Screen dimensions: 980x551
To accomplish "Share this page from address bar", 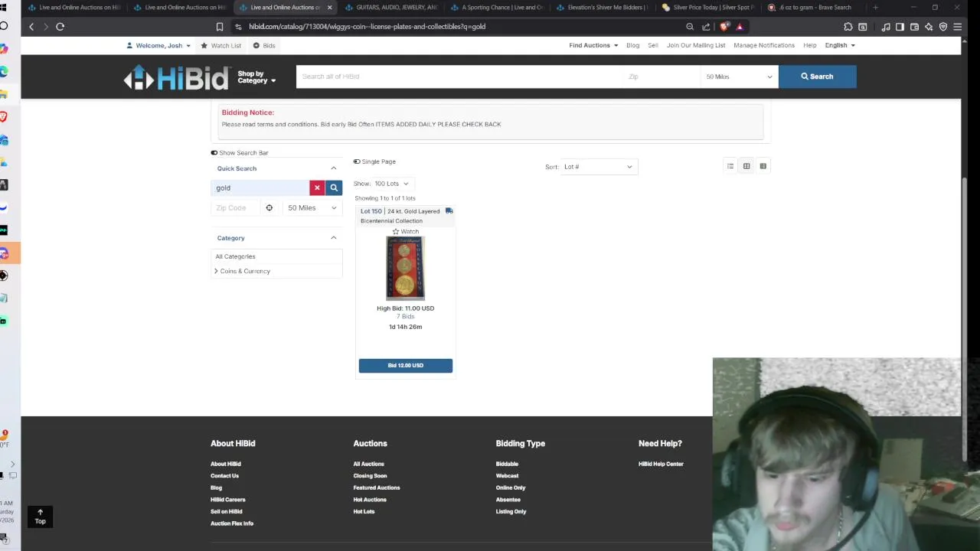I will tap(706, 27).
